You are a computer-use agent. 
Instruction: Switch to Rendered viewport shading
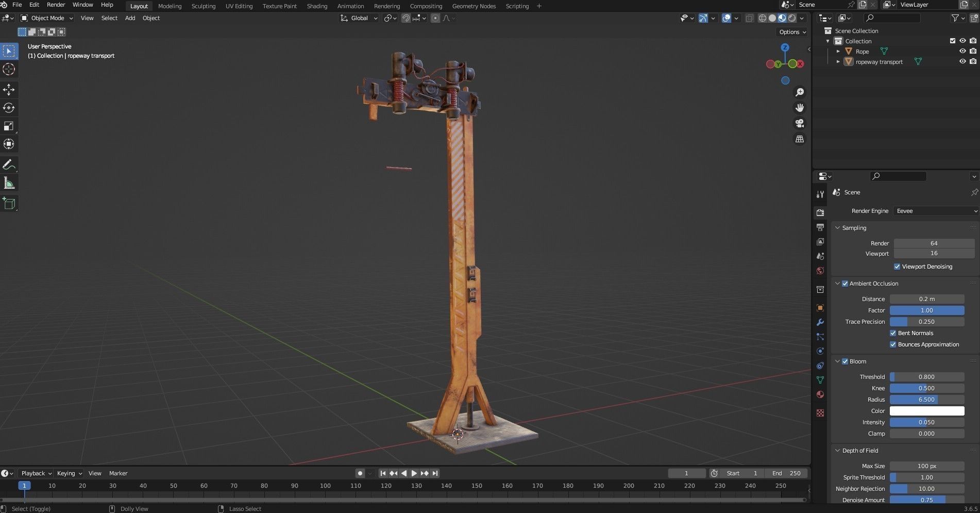[x=792, y=18]
